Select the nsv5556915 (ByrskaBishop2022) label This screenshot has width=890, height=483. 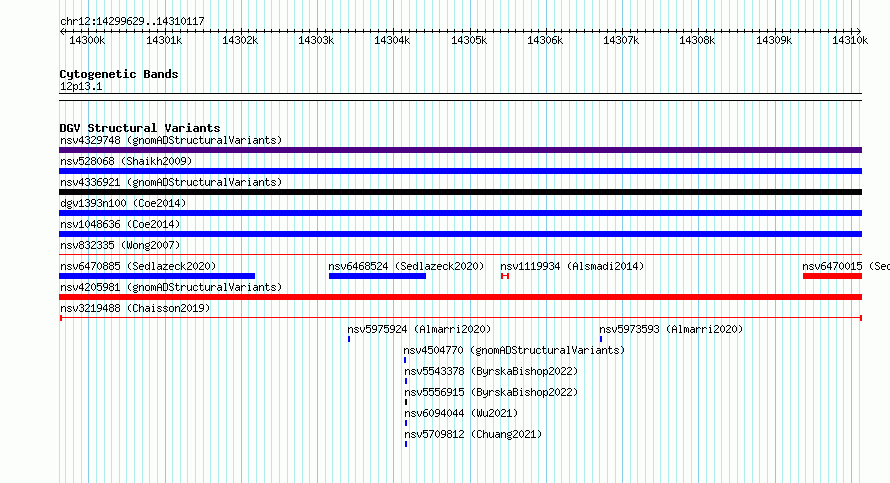[x=491, y=392]
